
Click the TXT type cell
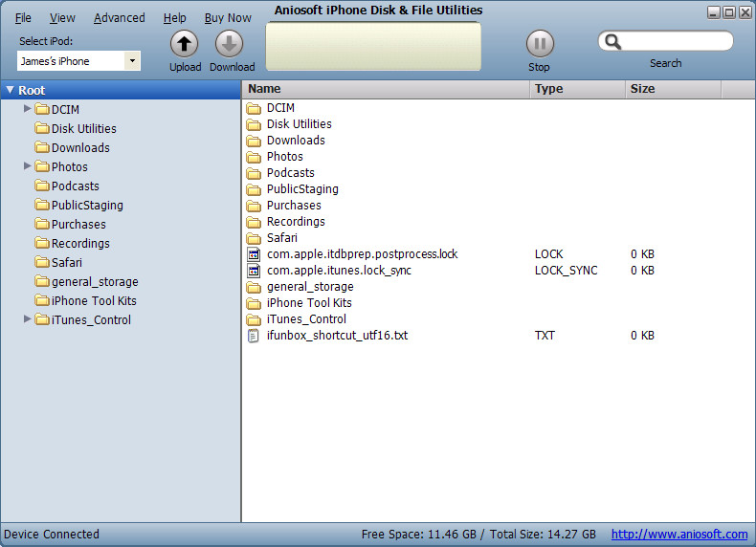pos(545,336)
